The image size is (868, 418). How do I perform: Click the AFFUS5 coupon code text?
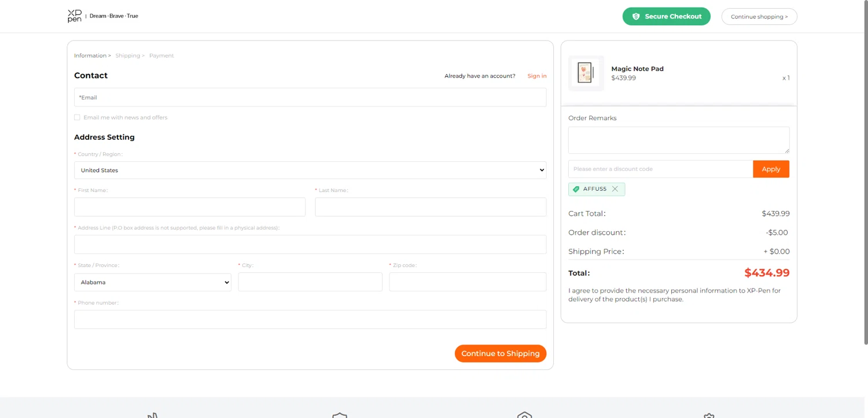tap(595, 189)
